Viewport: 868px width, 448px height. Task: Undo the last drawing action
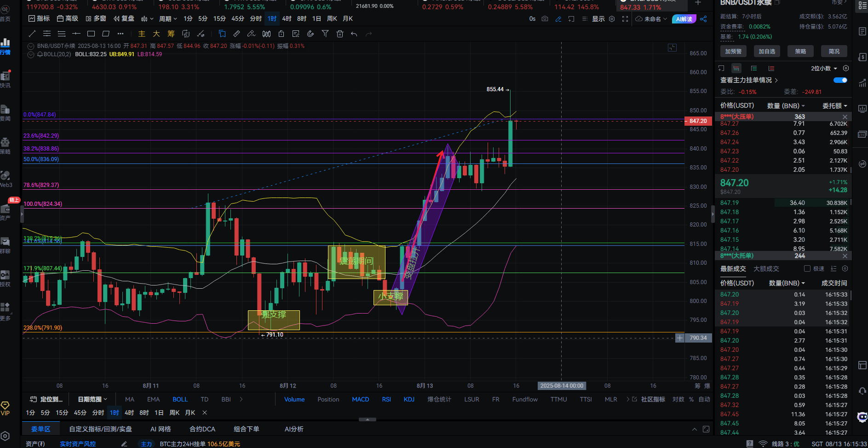point(354,34)
